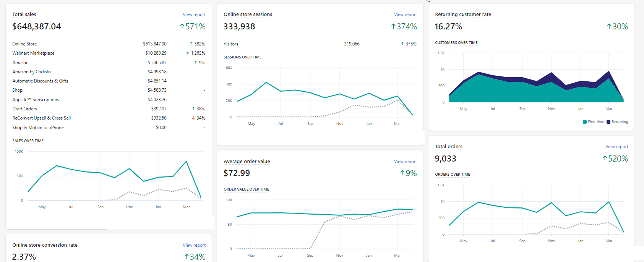The width and height of the screenshot is (644, 262).
Task: Click the SESSIONS OVER TIME heading
Action: point(243,57)
